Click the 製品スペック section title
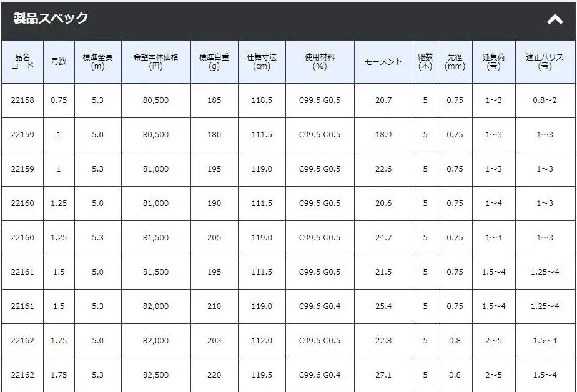Screen dimensions: 577x392 point(51,19)
